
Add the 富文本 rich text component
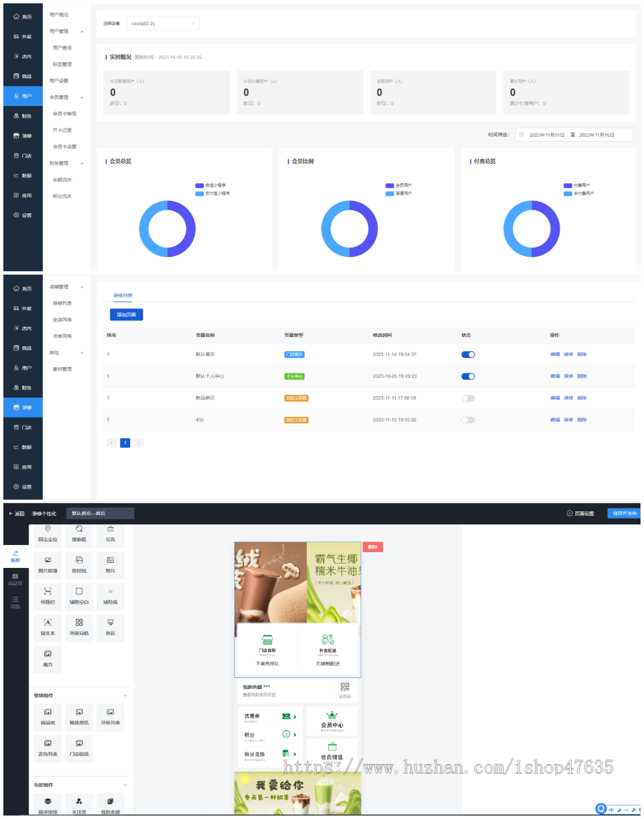[47, 627]
